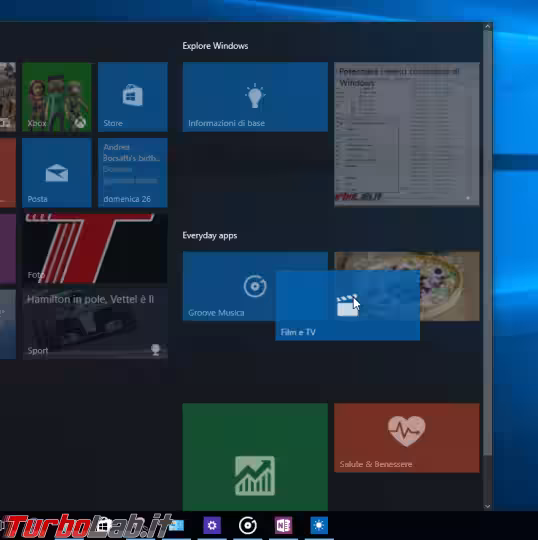
Task: Open the green finance chart tile
Action: [x=255, y=457]
